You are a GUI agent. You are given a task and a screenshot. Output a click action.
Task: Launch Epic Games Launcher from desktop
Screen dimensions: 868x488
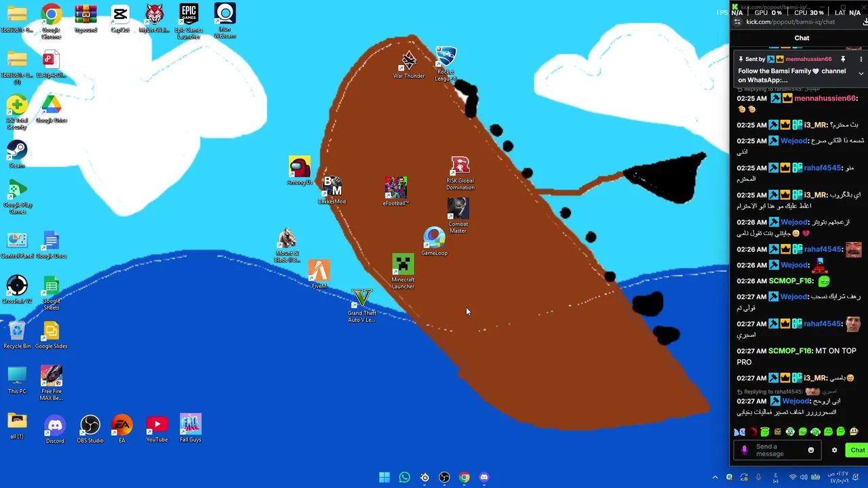click(x=189, y=22)
